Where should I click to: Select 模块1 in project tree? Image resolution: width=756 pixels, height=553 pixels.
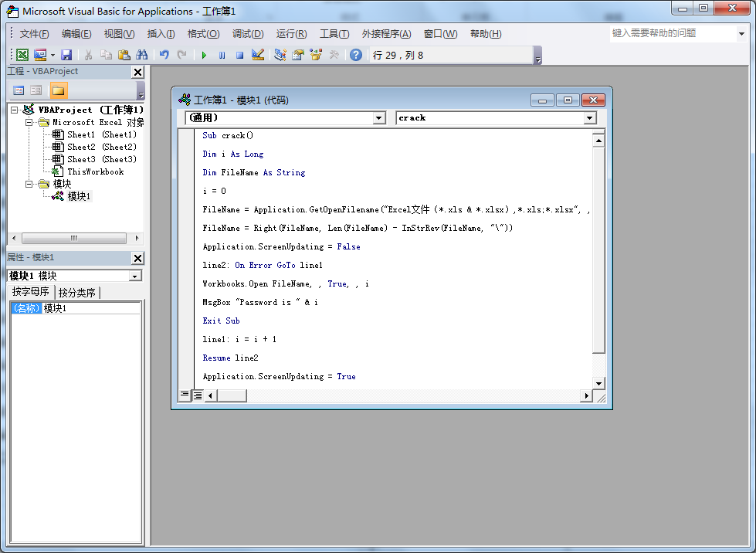72,196
